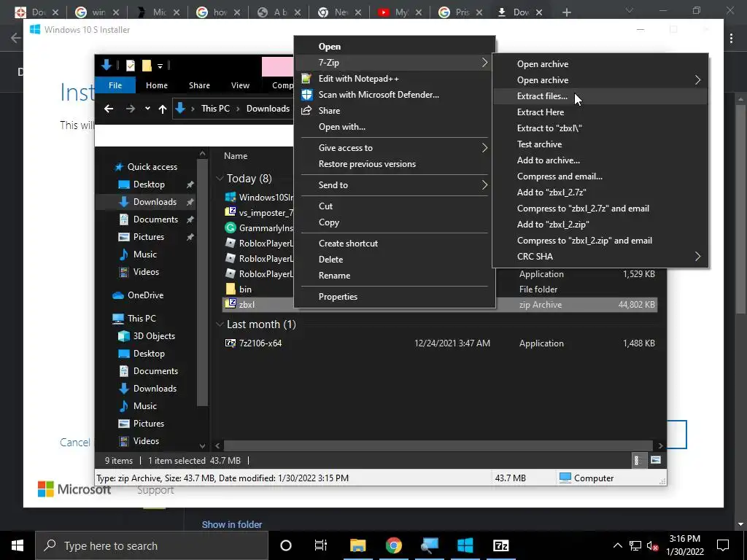Click the pin icon beside Documents in Quick access
The width and height of the screenshot is (747, 560).
pos(190,219)
